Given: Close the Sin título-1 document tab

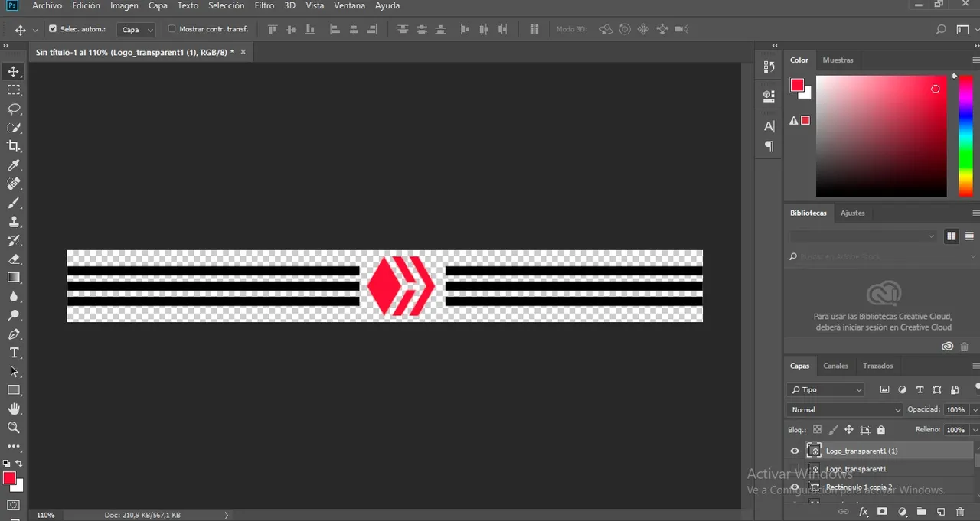Looking at the screenshot, I should 243,52.
